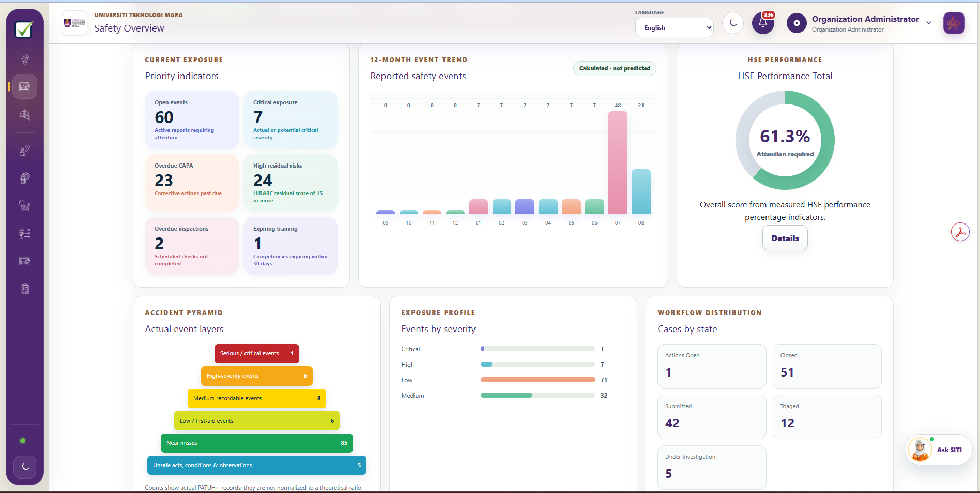This screenshot has width=980, height=493.
Task: Click the Low severity progress bar
Action: pos(538,380)
